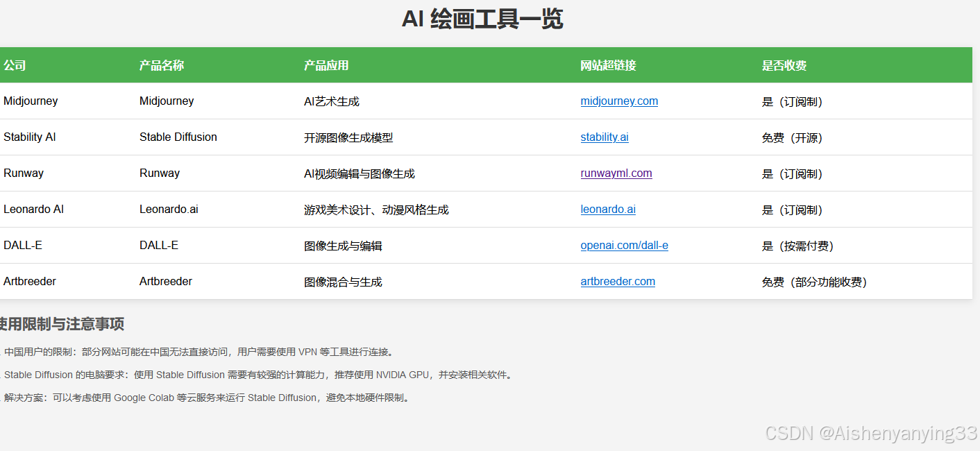The image size is (980, 451).
Task: Click the Leonardo.ai product name cell
Action: tap(169, 210)
